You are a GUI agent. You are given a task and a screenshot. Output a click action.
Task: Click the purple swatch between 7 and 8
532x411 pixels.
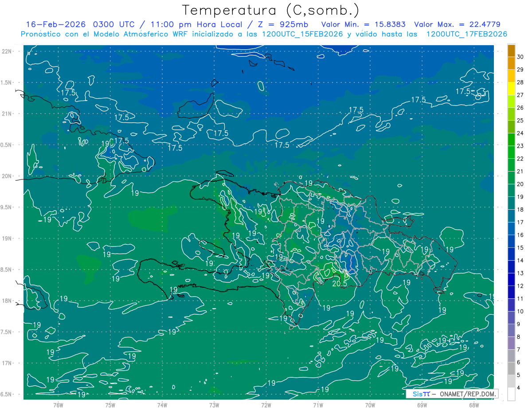(x=511, y=343)
